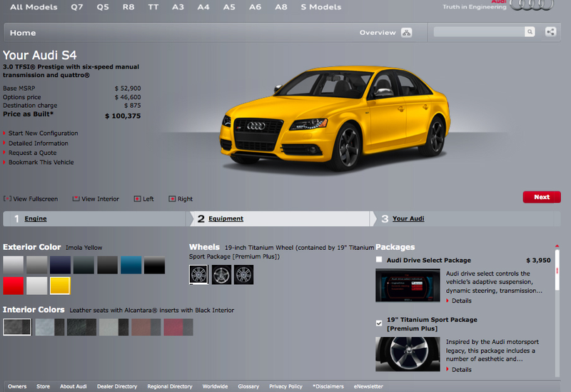
Task: Open the Glossary footer link
Action: point(248,386)
